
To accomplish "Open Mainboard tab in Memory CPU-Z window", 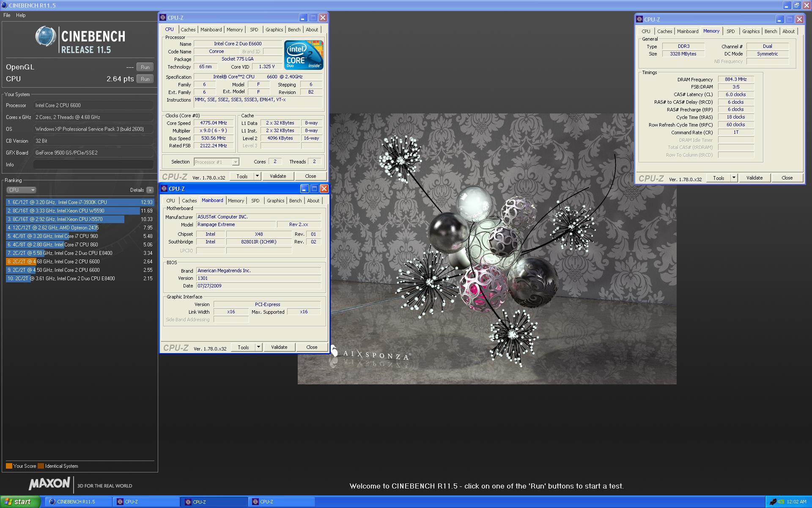I will [687, 31].
